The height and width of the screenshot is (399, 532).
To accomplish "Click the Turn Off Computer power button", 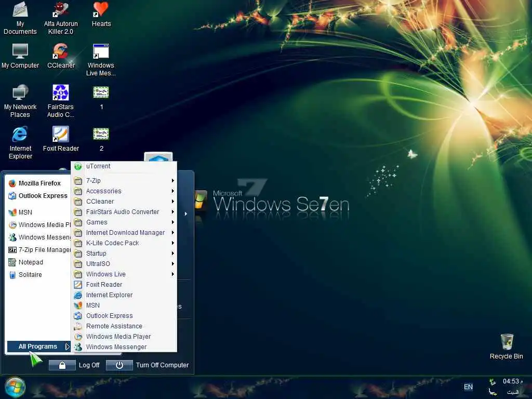I will point(119,365).
